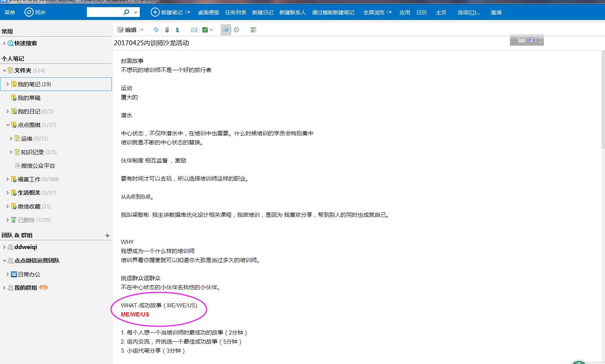Toggle the comment bubble icon
The height and width of the screenshot is (364, 605).
(x=225, y=30)
